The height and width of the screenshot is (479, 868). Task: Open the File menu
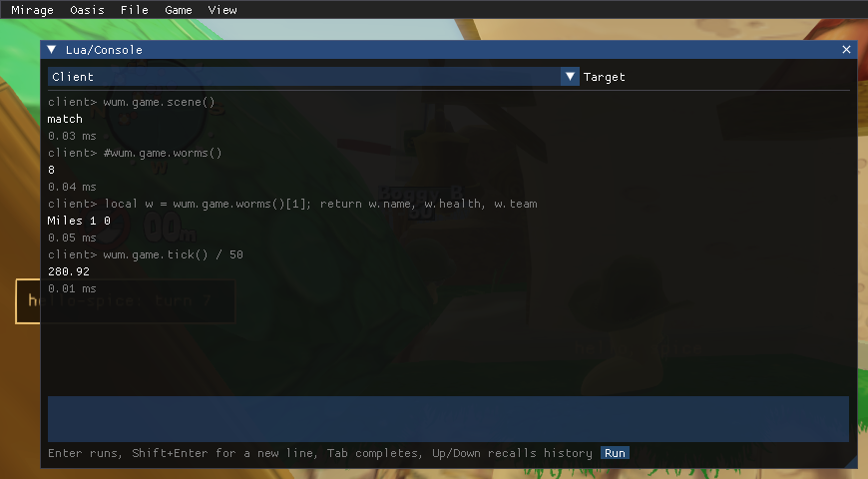pos(135,10)
